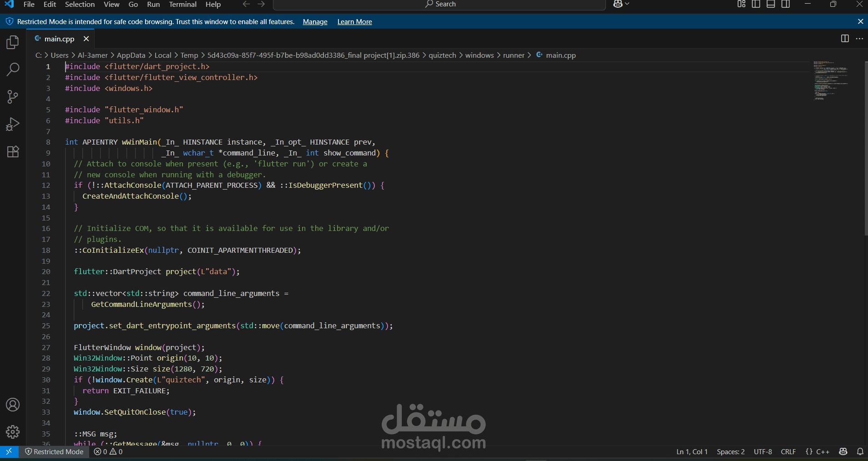This screenshot has width=868, height=461.
Task: Expand the Local breadcrumb
Action: pos(163,55)
